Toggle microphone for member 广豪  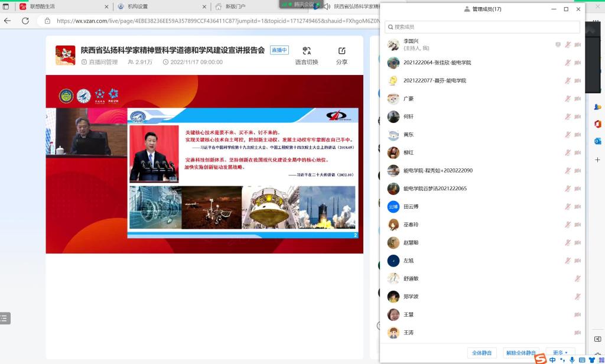pyautogui.click(x=568, y=99)
